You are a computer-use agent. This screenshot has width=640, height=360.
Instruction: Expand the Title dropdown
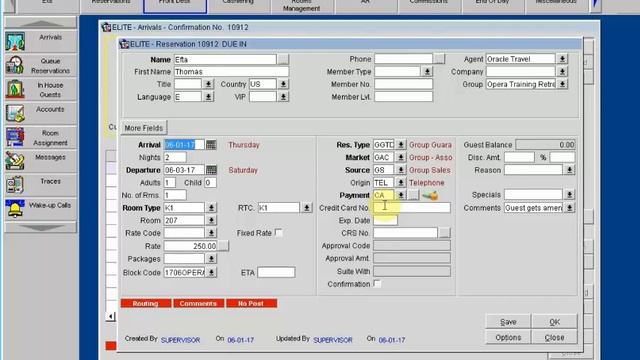[x=208, y=84]
